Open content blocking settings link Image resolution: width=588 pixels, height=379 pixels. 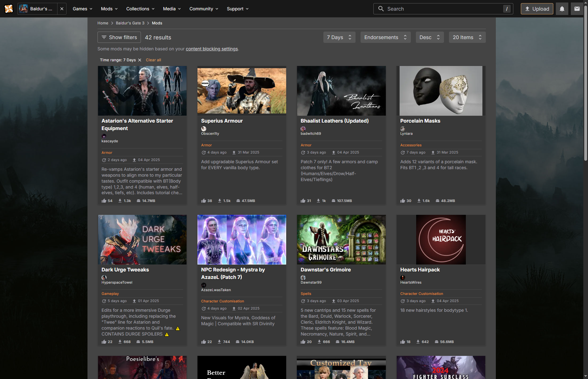pos(212,49)
